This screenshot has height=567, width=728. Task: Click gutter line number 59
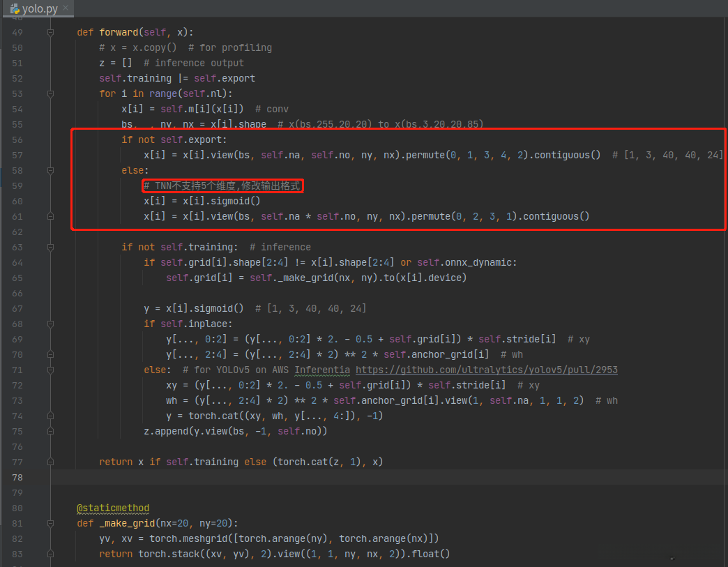(x=17, y=186)
